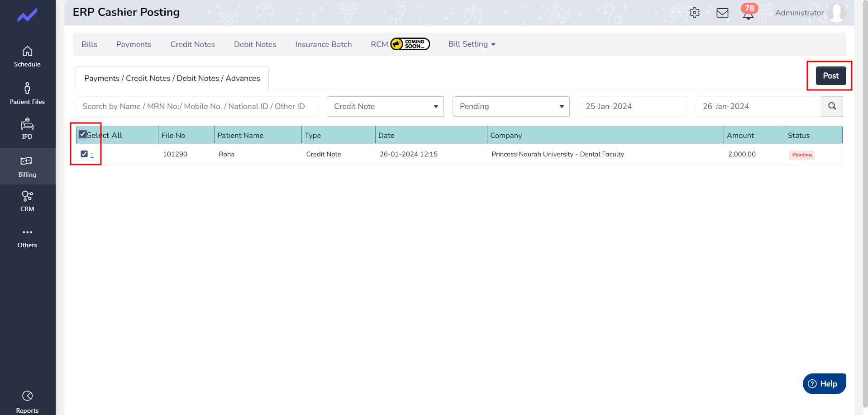Open the Pending status dropdown
This screenshot has height=415, width=868.
tap(511, 106)
